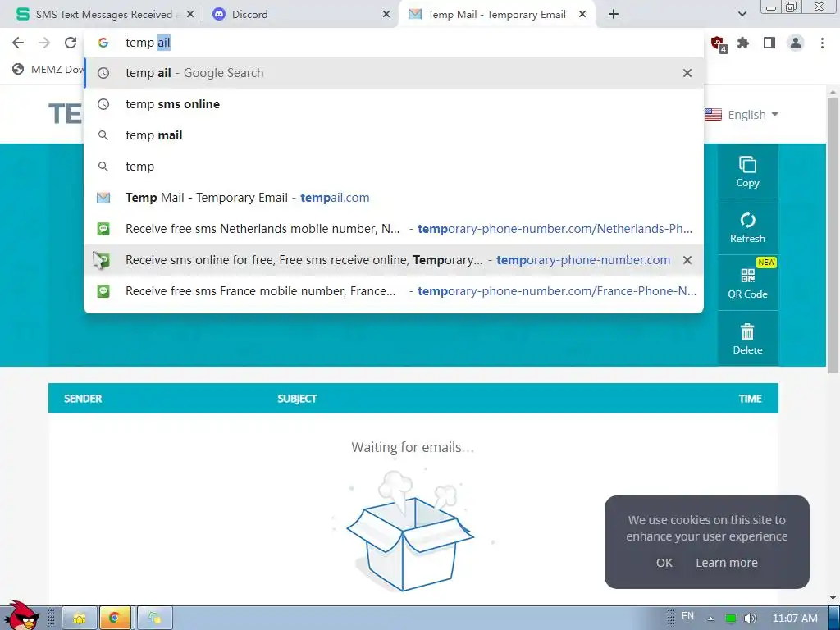Viewport: 840px width, 630px height.
Task: Close the Discord tab
Action: click(386, 15)
